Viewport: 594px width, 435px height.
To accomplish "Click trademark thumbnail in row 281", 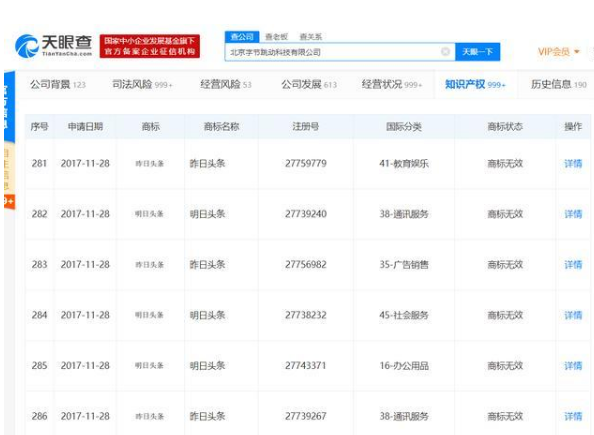I will [x=150, y=164].
